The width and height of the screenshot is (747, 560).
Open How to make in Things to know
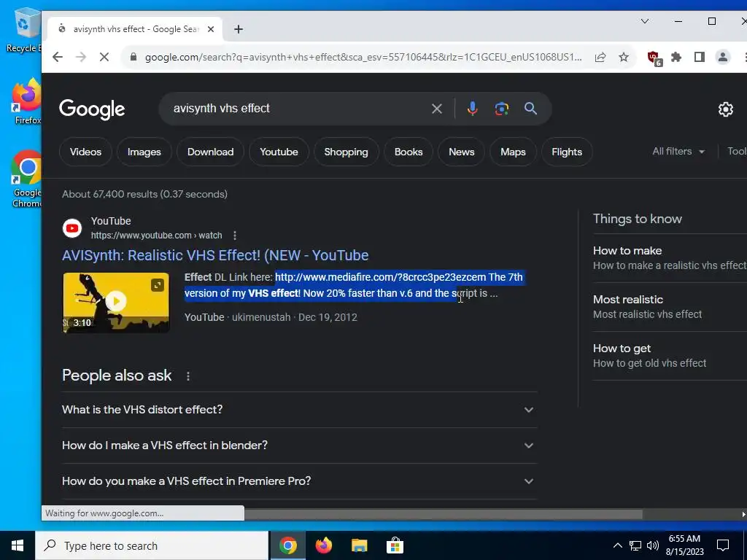coord(670,258)
